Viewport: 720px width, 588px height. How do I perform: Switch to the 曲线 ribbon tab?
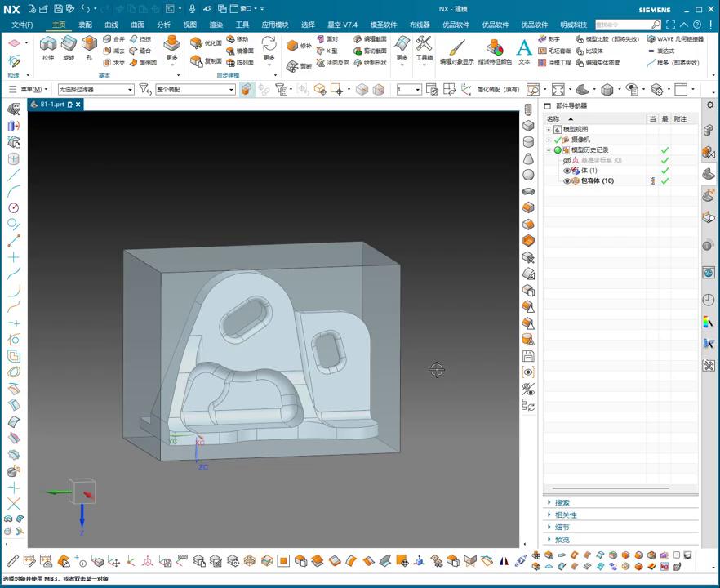point(111,24)
